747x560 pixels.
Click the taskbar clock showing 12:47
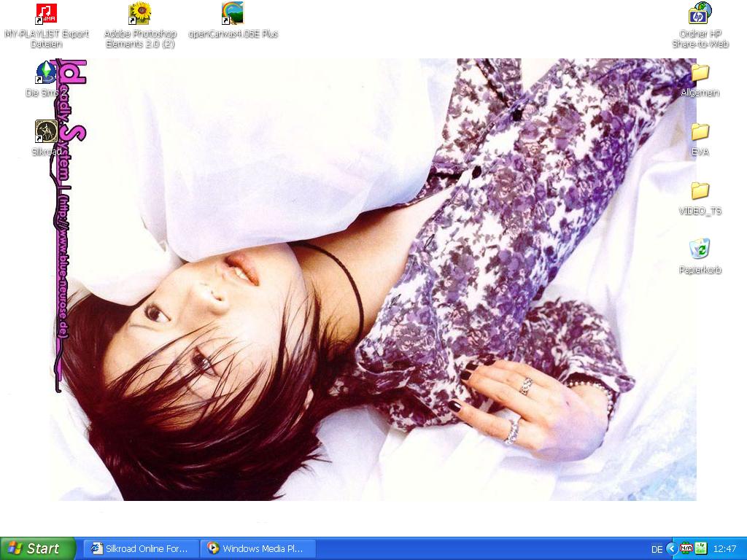725,549
